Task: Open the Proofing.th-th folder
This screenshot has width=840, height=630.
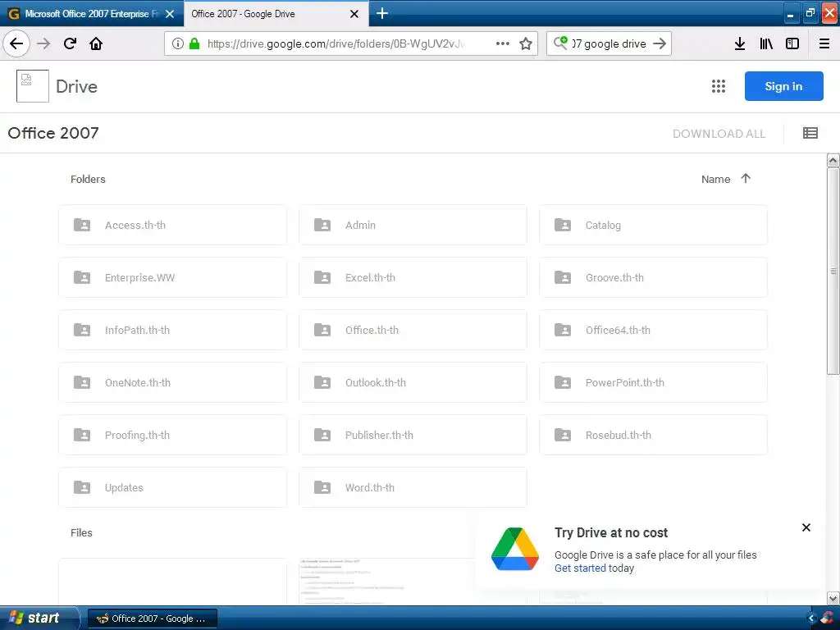Action: click(172, 435)
